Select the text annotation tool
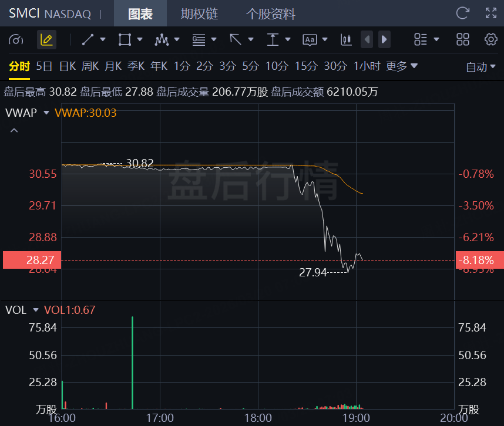504x426 pixels. [310, 40]
